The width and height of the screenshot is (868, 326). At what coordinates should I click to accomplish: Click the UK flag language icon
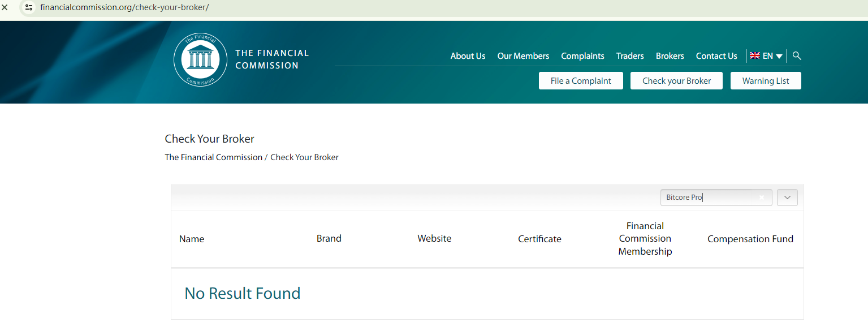coord(754,55)
